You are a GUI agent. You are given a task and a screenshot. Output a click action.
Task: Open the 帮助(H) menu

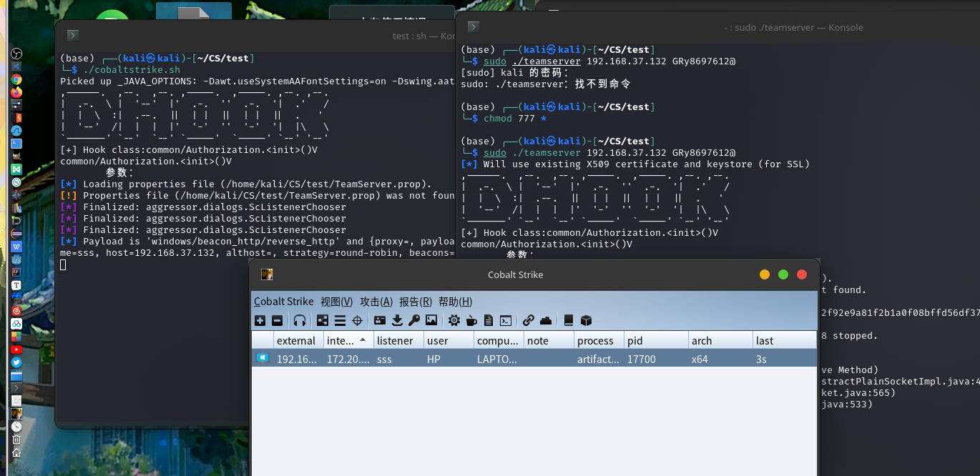(455, 302)
